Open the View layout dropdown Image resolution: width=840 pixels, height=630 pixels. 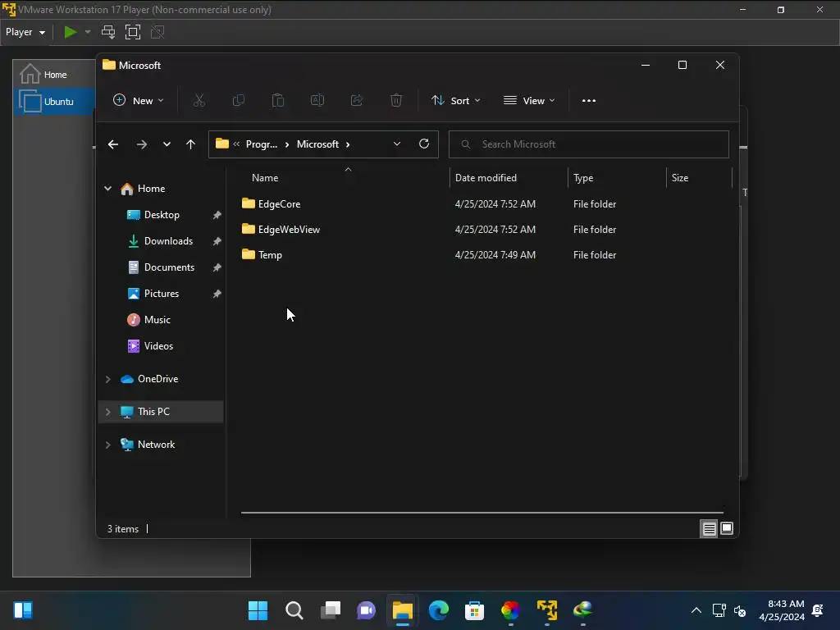click(x=529, y=101)
